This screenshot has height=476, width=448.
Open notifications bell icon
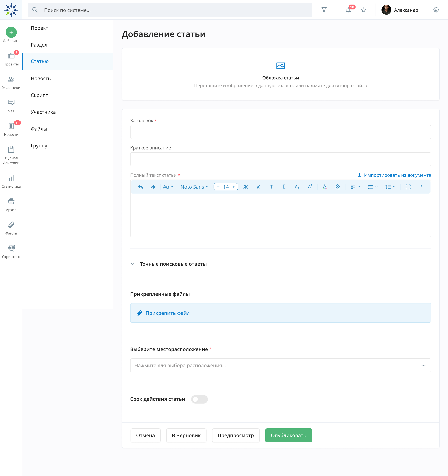pos(348,10)
